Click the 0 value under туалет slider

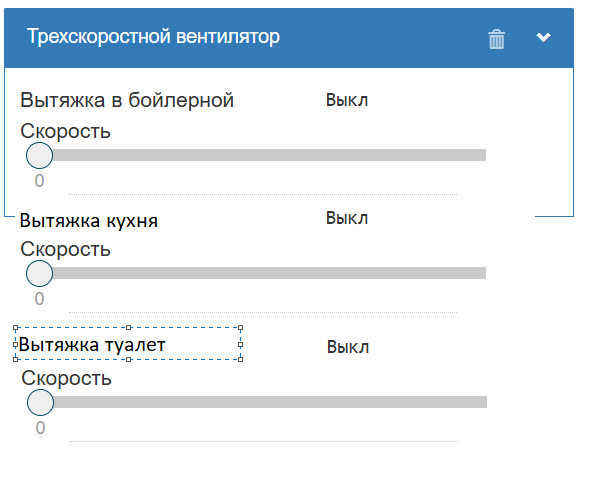pos(41,428)
